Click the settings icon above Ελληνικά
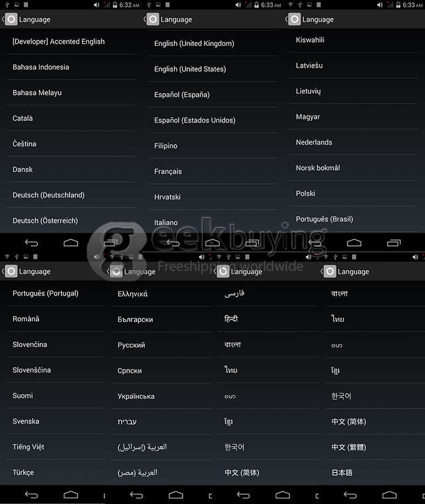 (117, 272)
